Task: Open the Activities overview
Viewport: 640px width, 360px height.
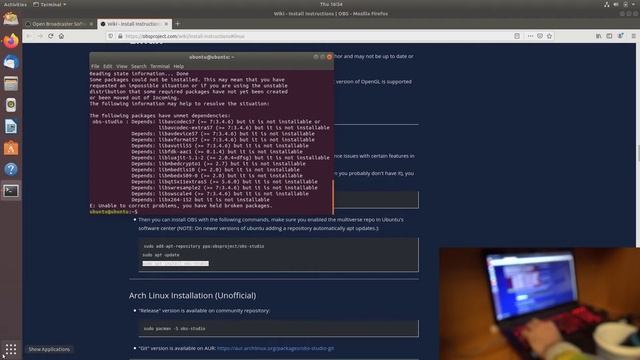Action: pyautogui.click(x=15, y=4)
